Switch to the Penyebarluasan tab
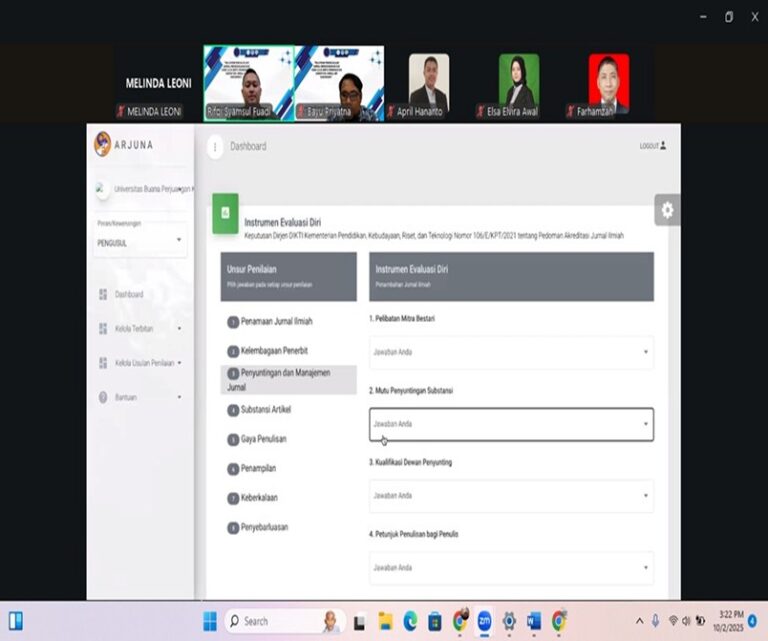 [x=263, y=527]
